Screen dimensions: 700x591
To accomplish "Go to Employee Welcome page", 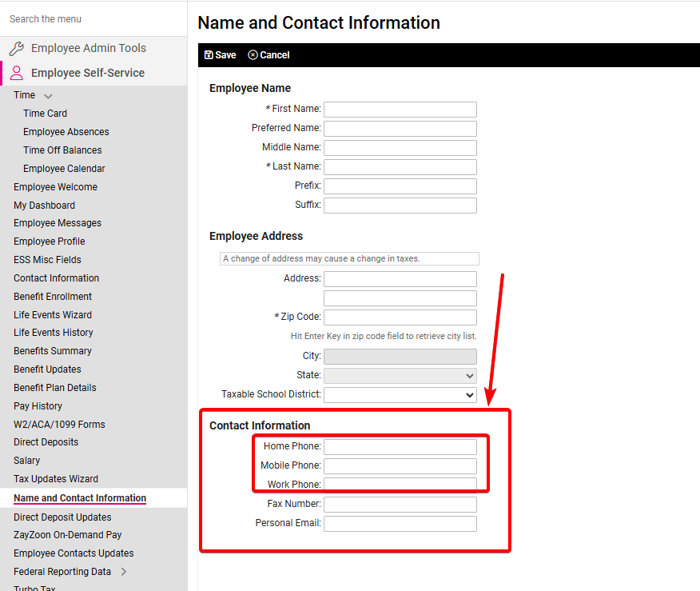I will [x=55, y=186].
